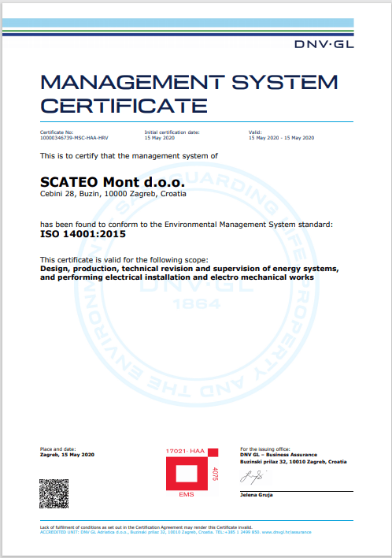The image size is (392, 558).
Task: Click the signatory name Jelena Gruja
Action: pos(257,495)
